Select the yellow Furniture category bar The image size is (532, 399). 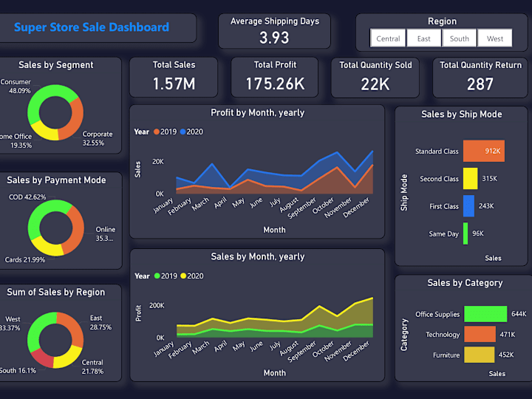coord(479,355)
